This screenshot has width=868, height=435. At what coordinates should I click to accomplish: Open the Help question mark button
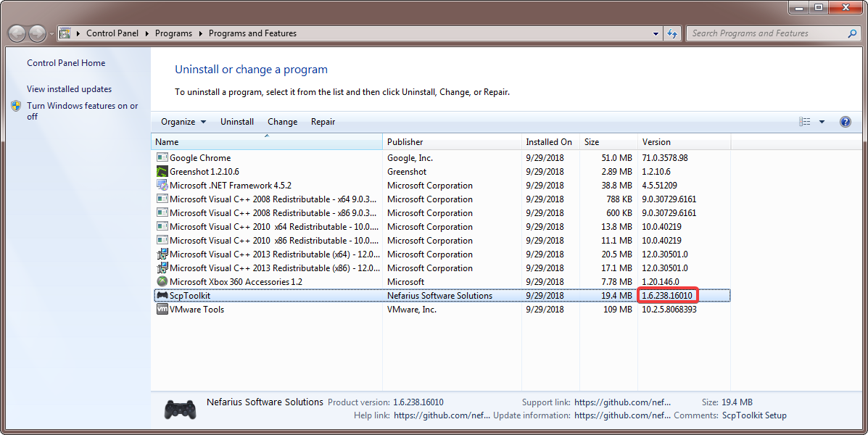coord(846,122)
